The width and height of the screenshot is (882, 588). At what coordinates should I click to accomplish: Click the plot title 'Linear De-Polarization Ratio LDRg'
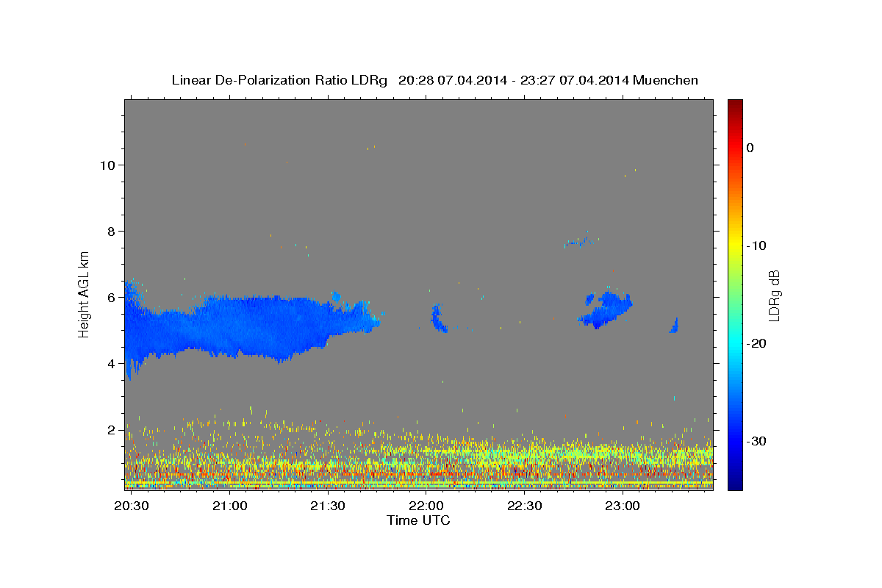(279, 80)
